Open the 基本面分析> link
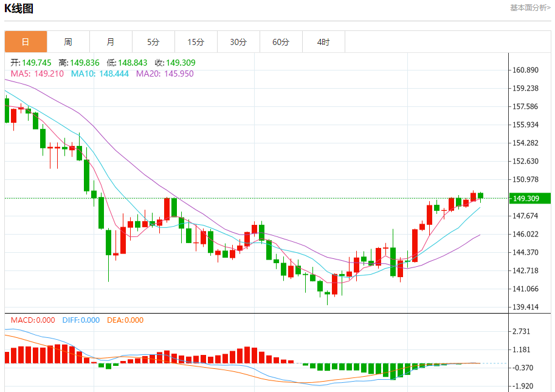The height and width of the screenshot is (392, 555). click(x=530, y=8)
